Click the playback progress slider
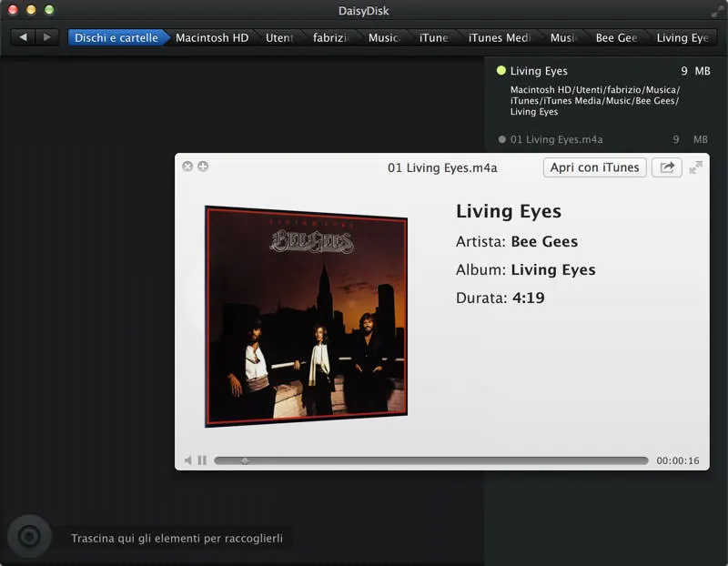 tap(430, 460)
